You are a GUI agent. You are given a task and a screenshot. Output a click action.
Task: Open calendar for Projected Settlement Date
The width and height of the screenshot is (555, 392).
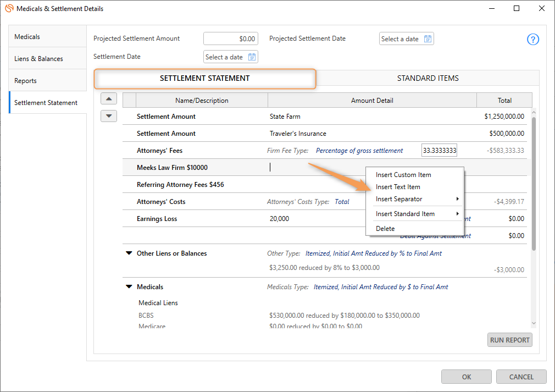pos(428,39)
